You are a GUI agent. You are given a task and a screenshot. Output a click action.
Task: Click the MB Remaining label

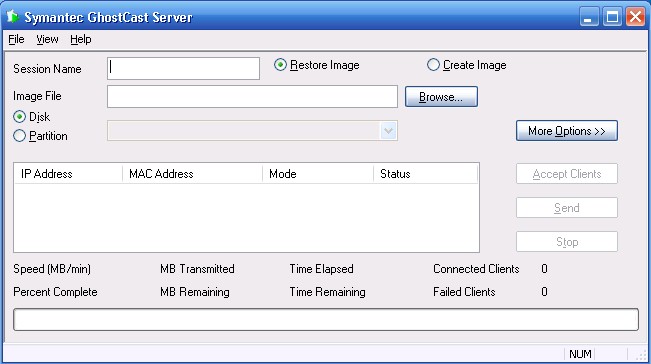(x=195, y=292)
